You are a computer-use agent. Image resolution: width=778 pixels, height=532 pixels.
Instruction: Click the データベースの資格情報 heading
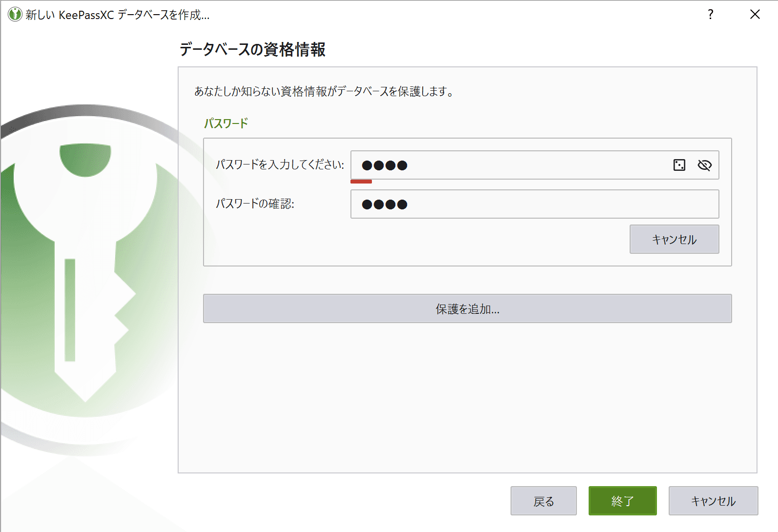pos(252,49)
